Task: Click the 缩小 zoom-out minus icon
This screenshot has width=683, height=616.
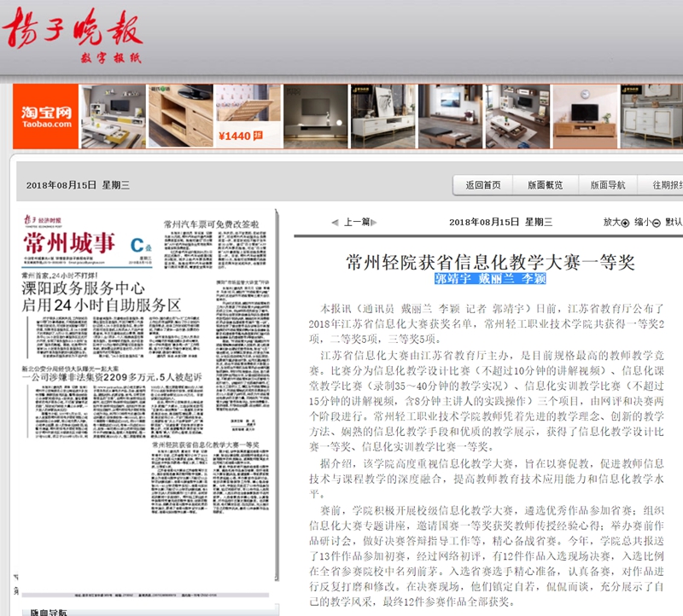Action: 656,222
